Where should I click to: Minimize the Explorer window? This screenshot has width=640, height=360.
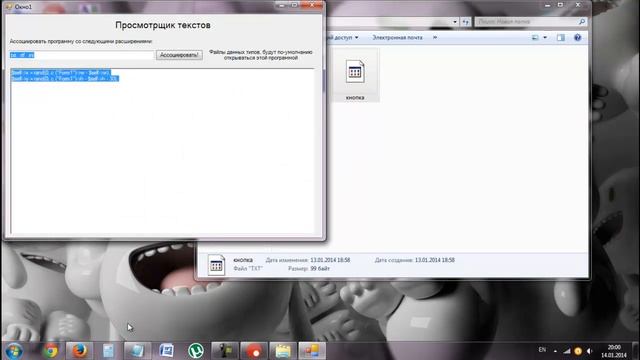(x=548, y=5)
